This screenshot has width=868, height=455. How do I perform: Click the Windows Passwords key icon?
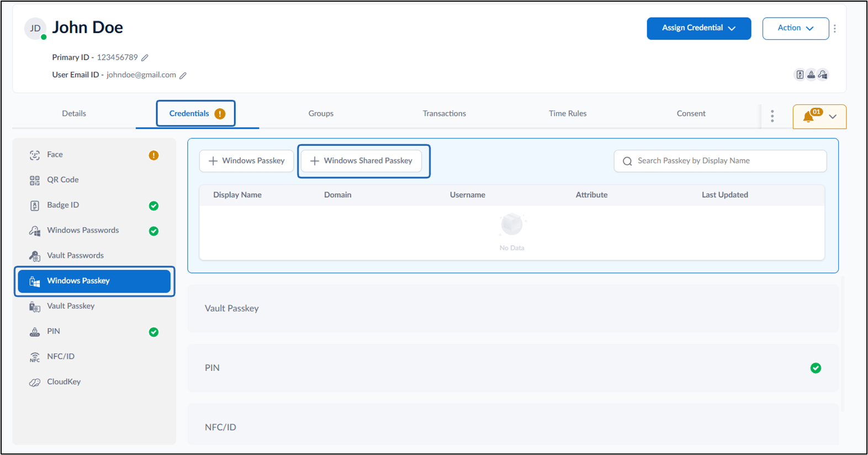tap(35, 231)
